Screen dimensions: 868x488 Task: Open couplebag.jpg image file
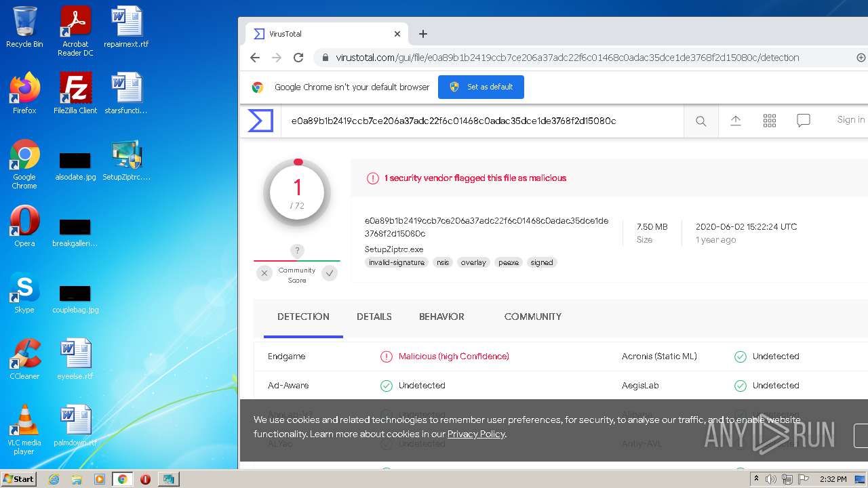[75, 298]
